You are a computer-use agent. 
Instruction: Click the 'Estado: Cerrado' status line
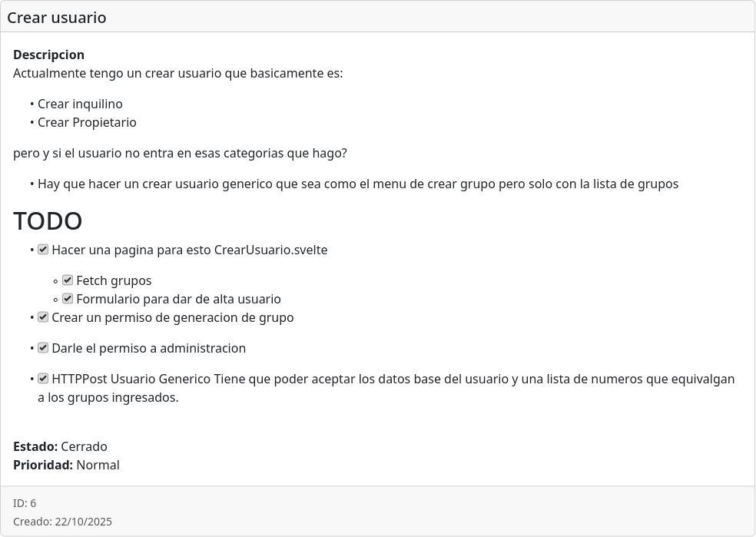pyautogui.click(x=60, y=446)
